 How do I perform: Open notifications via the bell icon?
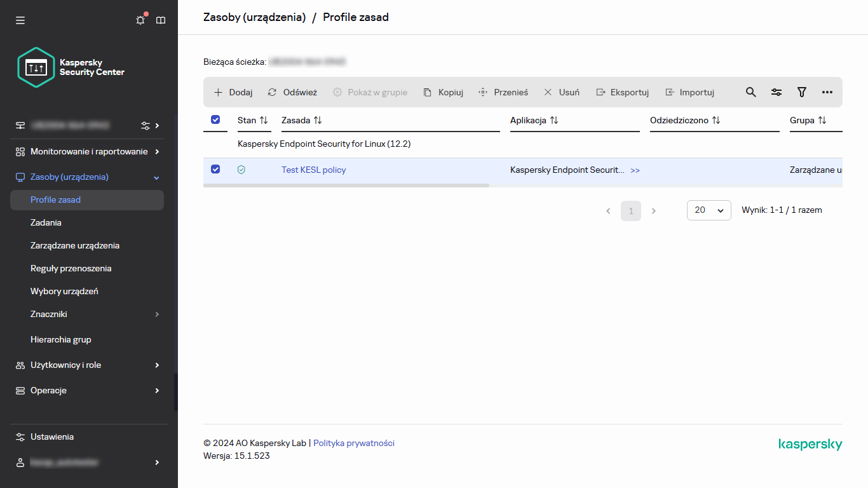click(140, 20)
